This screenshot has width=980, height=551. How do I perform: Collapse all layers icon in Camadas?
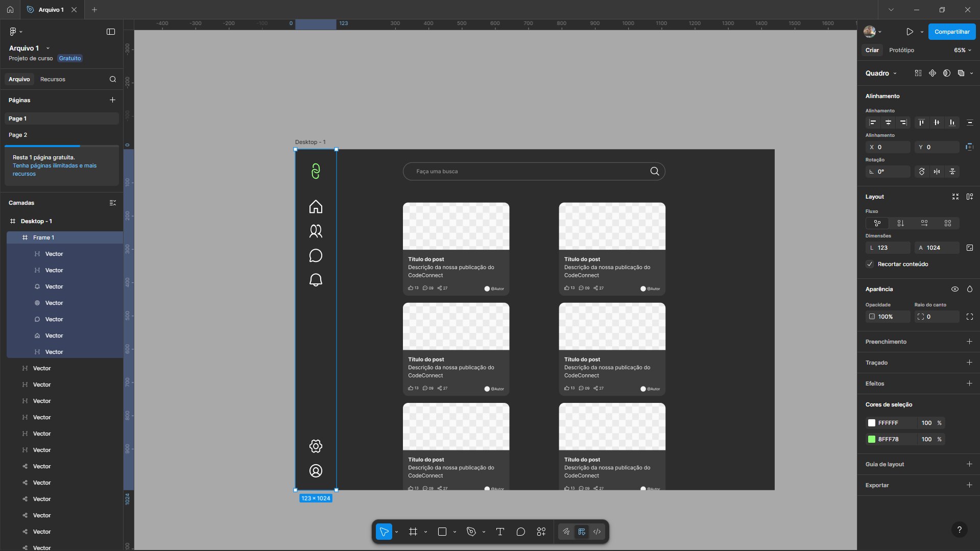point(113,203)
